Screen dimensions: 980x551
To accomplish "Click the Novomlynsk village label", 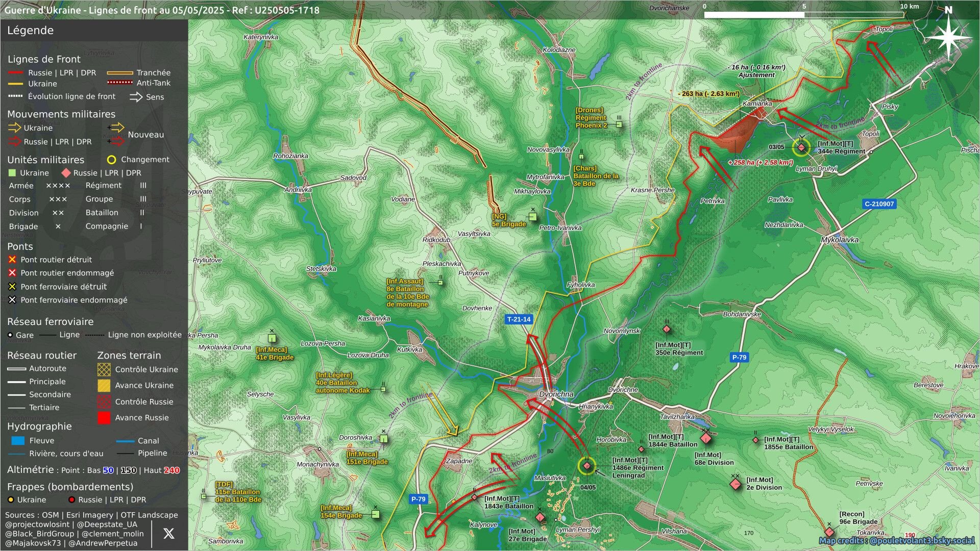I will coord(622,331).
